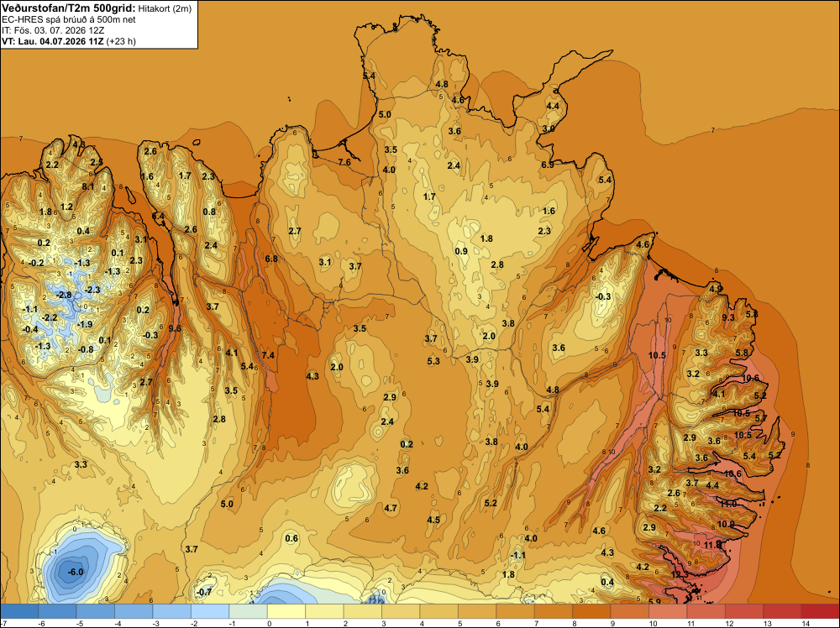This screenshot has height=628, width=840.
Task: Click the -2.8 temperature label
Action: [64, 295]
